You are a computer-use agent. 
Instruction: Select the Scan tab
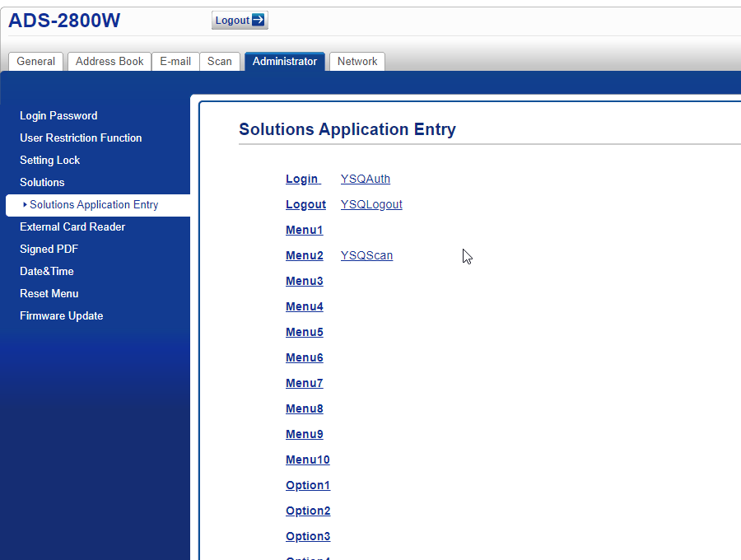(x=220, y=62)
